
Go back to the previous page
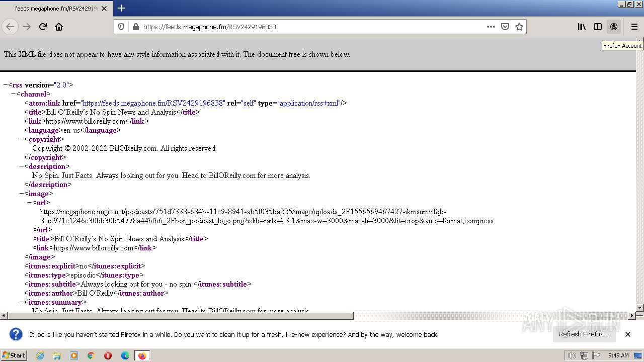(x=10, y=27)
